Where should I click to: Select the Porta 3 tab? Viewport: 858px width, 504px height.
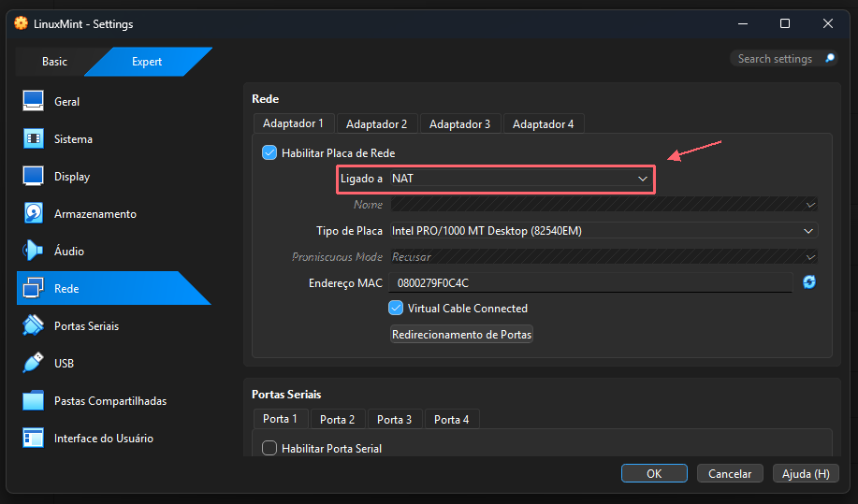tap(394, 419)
